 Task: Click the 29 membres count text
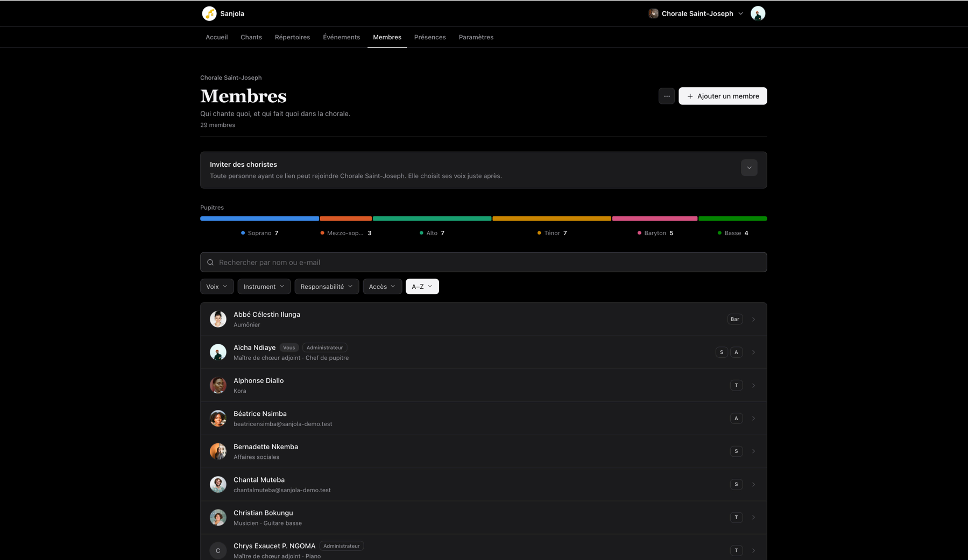click(217, 125)
